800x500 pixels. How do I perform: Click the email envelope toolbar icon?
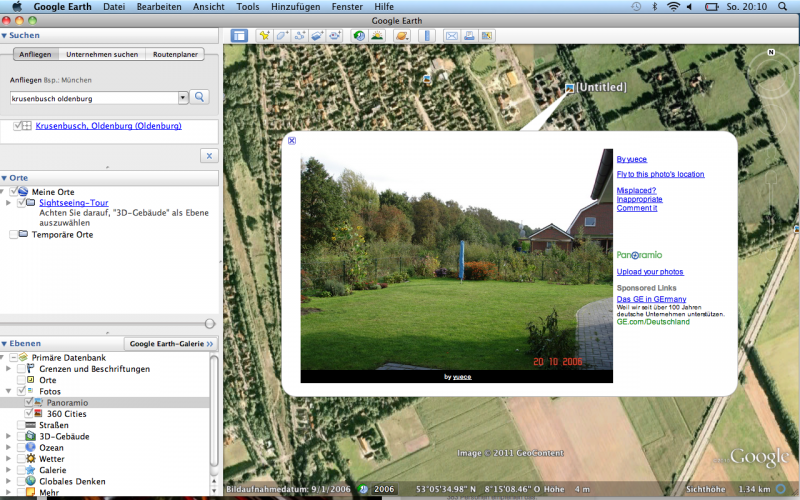(x=451, y=36)
